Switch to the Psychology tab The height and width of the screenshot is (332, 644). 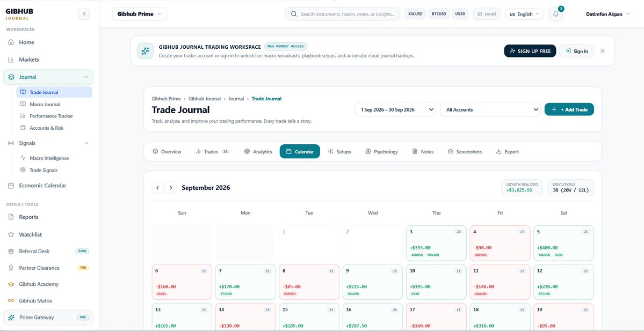381,152
